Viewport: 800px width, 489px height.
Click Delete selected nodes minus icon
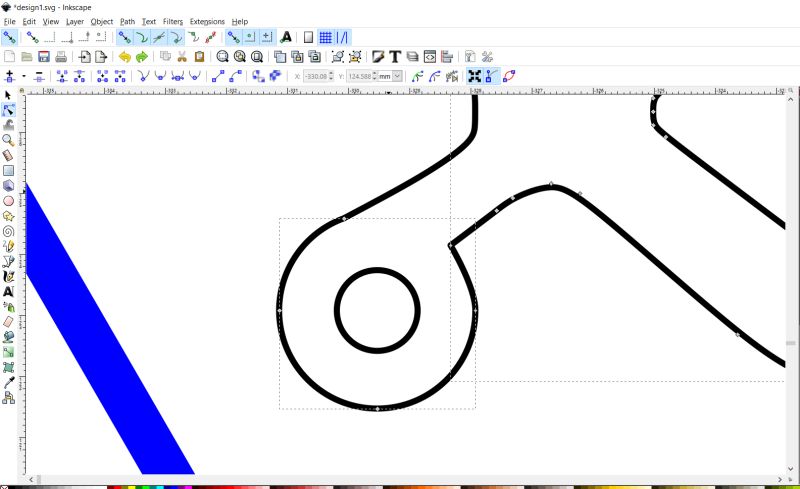[x=39, y=77]
